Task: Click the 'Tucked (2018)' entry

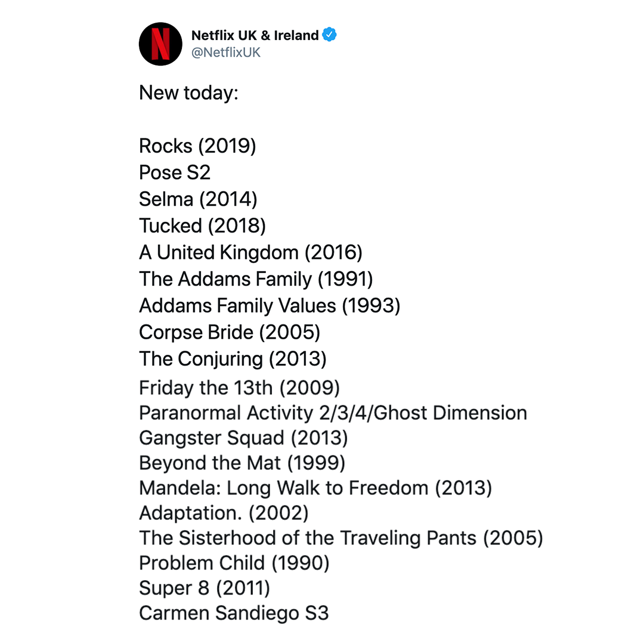Action: click(x=203, y=226)
